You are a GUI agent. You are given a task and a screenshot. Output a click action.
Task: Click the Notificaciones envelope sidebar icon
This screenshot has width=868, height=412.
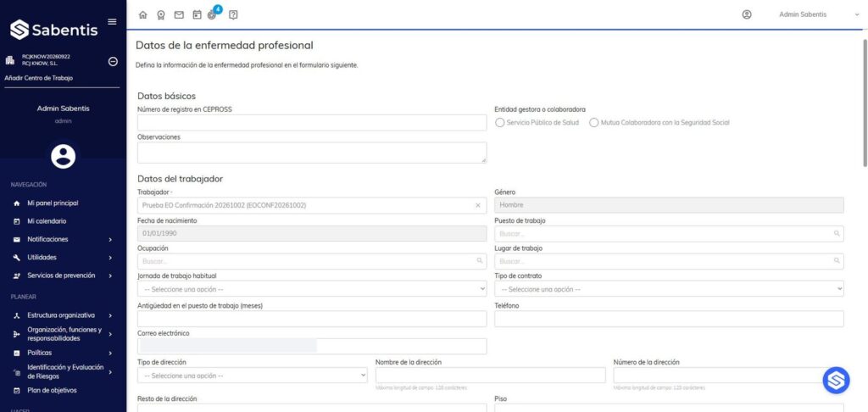tap(17, 240)
